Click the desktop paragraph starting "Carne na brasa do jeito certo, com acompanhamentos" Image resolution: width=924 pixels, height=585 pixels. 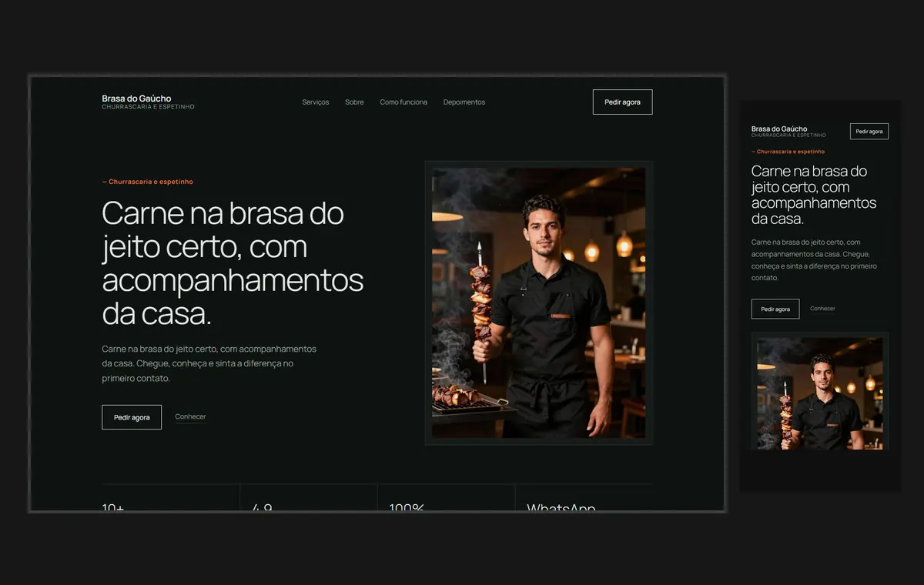pyautogui.click(x=209, y=363)
